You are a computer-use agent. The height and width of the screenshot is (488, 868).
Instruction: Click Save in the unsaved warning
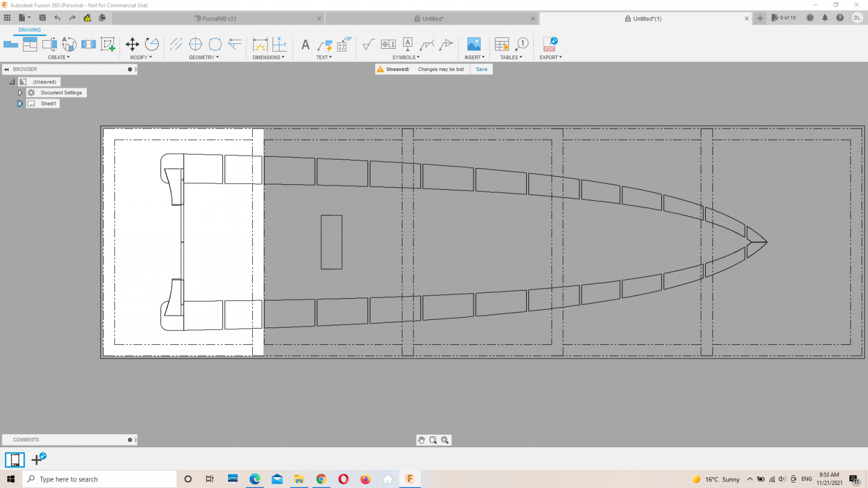[x=482, y=69]
